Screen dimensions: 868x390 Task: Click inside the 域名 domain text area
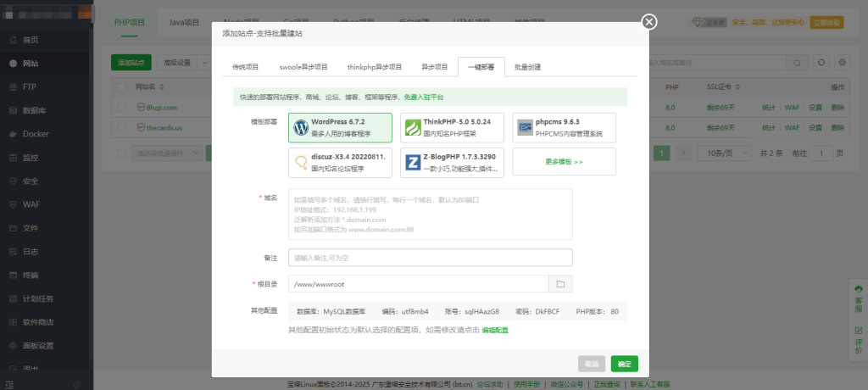click(x=430, y=214)
